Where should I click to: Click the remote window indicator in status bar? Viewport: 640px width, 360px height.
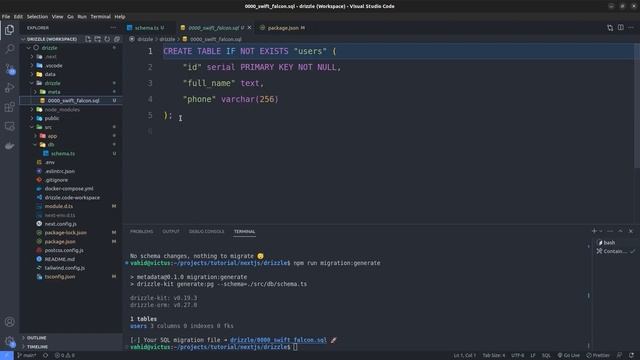7,356
